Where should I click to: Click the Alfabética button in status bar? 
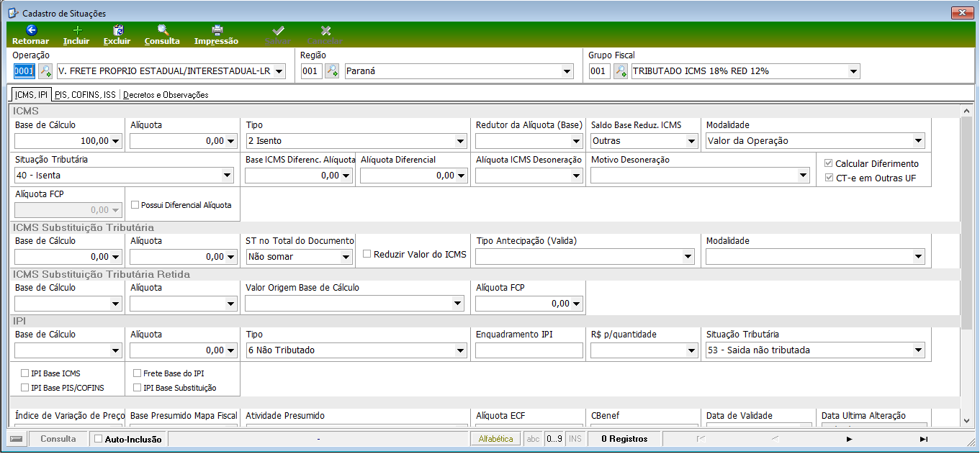point(496,439)
